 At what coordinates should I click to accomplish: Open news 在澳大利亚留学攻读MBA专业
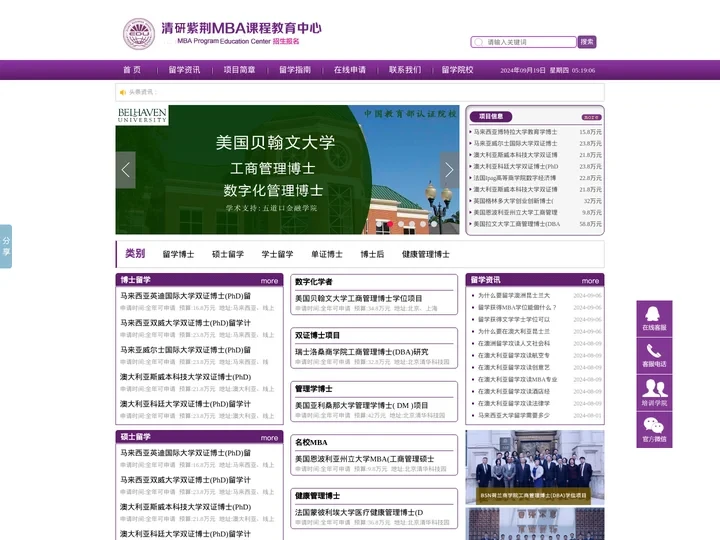coord(518,380)
